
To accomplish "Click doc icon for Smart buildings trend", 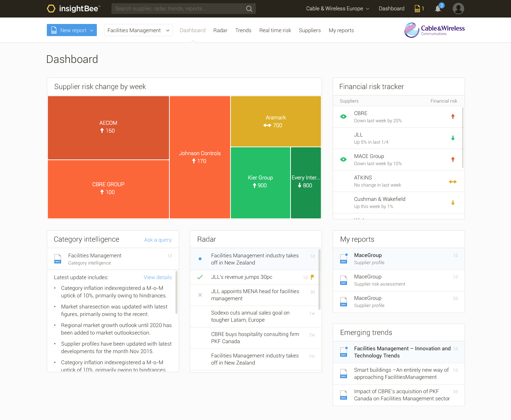I will [343, 374].
